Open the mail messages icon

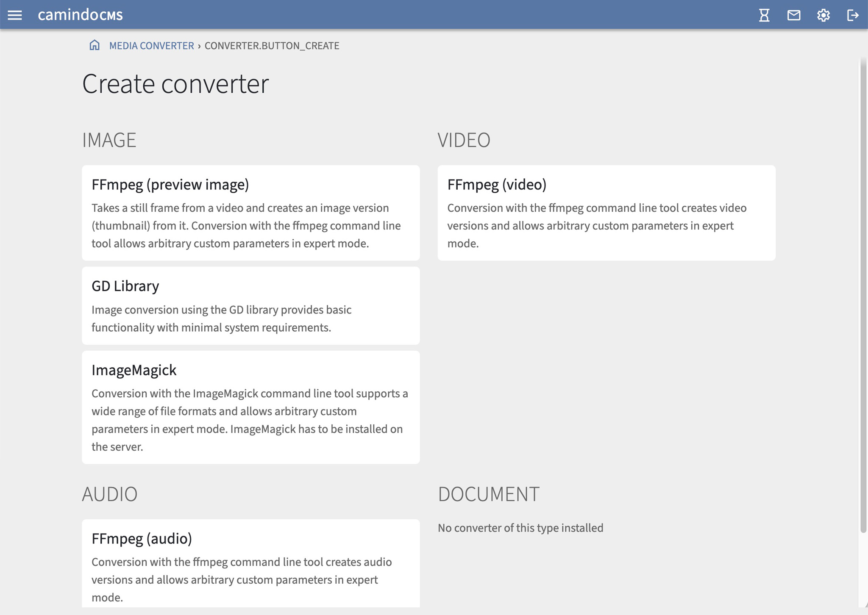click(794, 15)
